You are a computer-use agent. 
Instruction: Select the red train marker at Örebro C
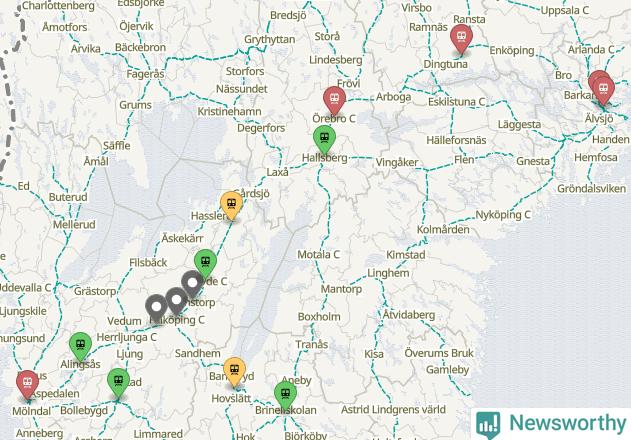pos(334,101)
